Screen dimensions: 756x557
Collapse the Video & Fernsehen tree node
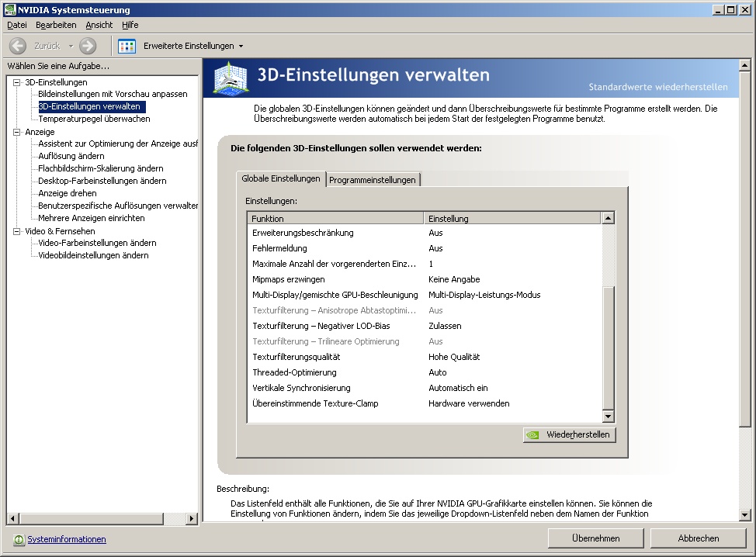tap(17, 231)
